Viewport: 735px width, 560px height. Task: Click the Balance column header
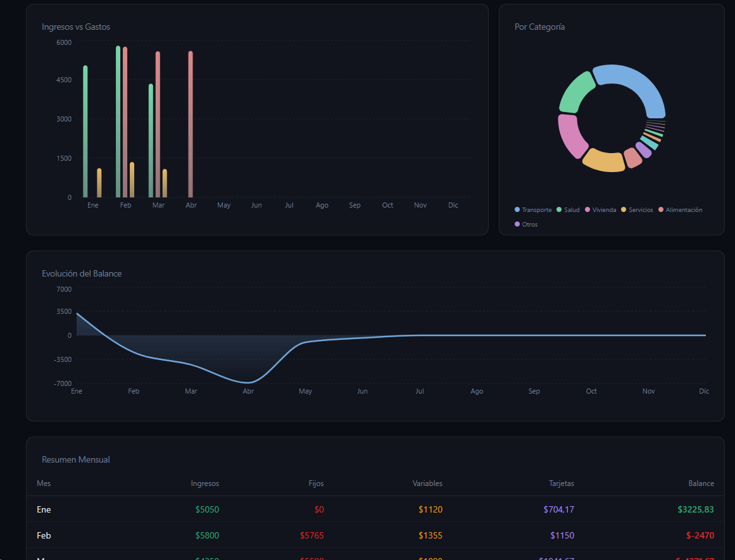click(x=701, y=483)
